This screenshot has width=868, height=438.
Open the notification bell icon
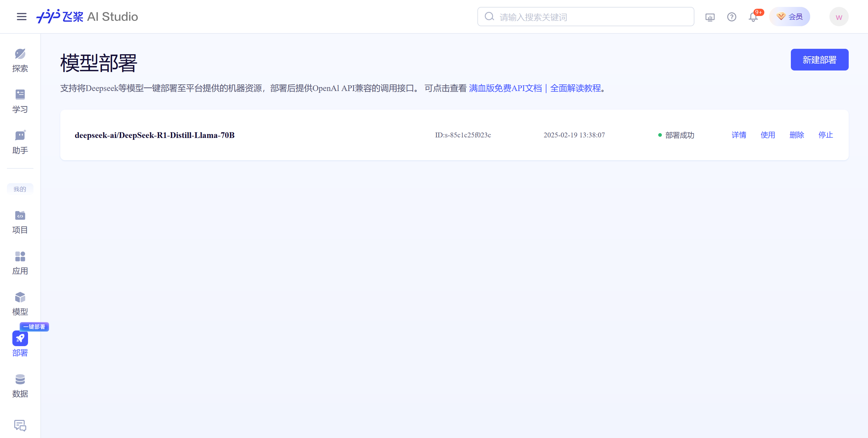(x=753, y=17)
